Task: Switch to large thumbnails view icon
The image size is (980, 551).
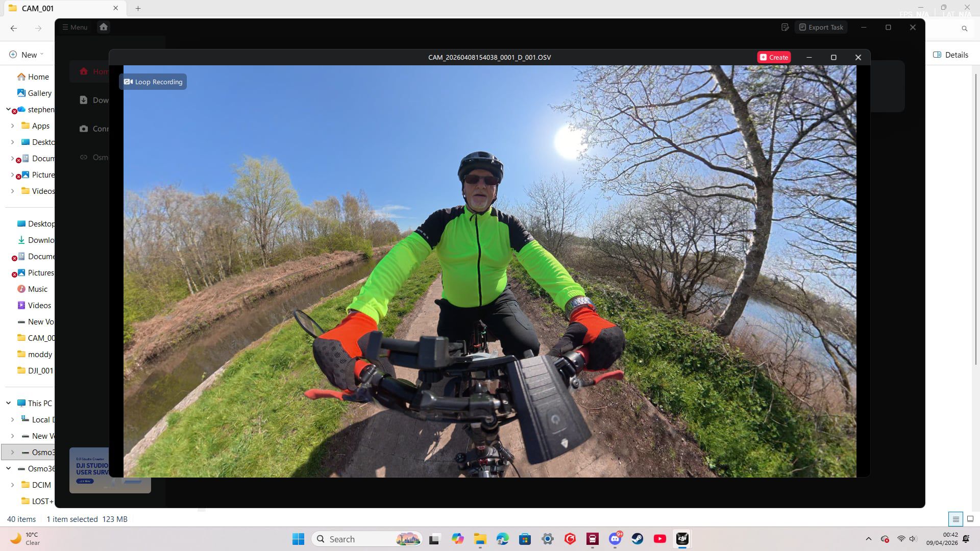Action: tap(970, 519)
